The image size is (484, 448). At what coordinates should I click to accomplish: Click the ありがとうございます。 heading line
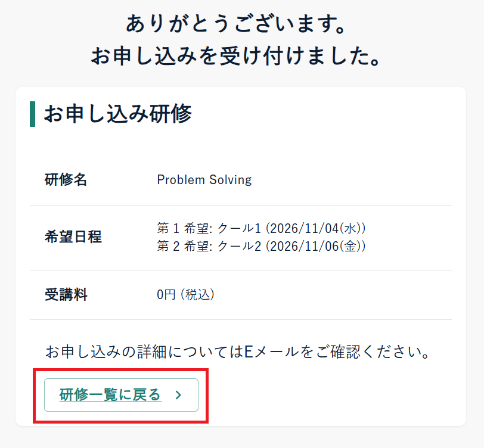pyautogui.click(x=237, y=23)
